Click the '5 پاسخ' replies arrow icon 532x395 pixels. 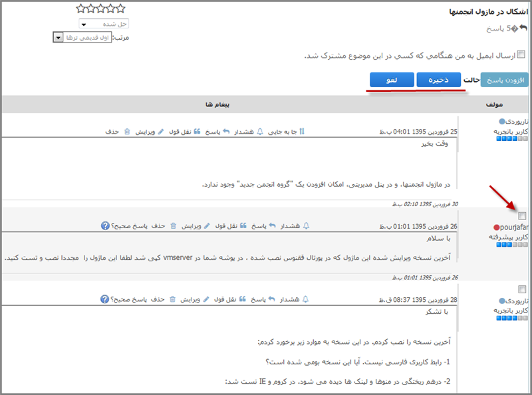point(524,28)
